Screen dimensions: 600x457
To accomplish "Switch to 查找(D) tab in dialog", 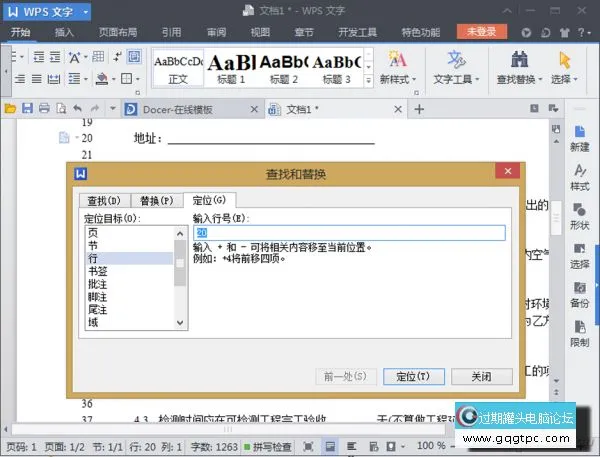I will coord(104,201).
